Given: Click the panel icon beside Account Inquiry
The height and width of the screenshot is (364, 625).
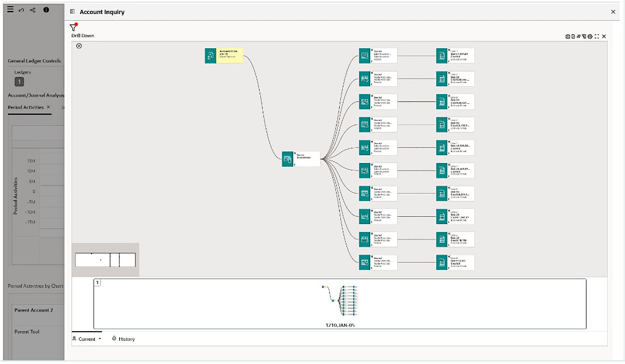Looking at the screenshot, I should [x=72, y=12].
